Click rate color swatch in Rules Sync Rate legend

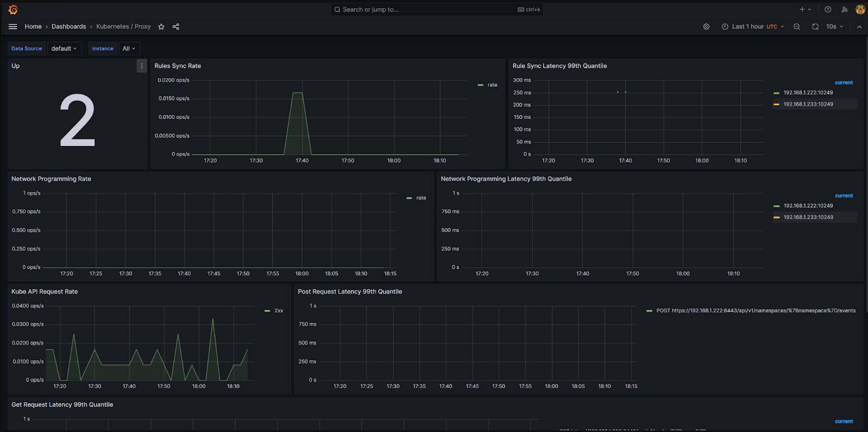point(480,85)
